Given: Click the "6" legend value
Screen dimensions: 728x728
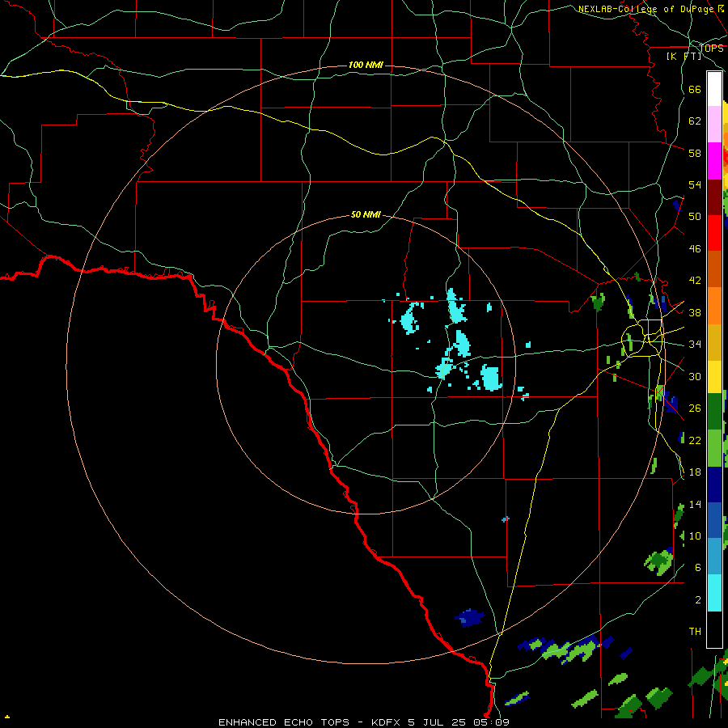Looking at the screenshot, I should 698,568.
